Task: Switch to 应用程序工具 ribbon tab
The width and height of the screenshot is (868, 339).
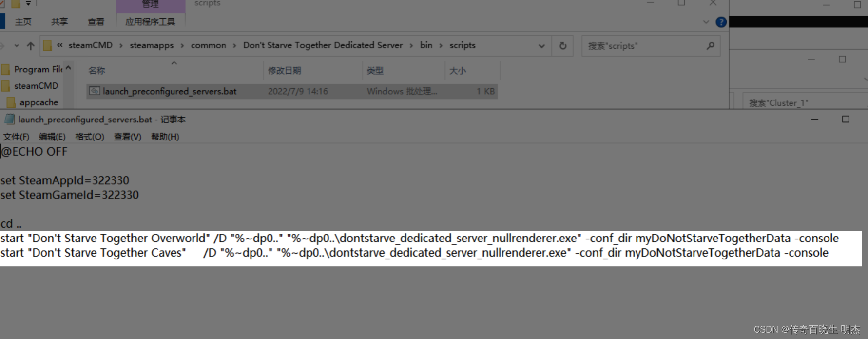Action: point(150,21)
